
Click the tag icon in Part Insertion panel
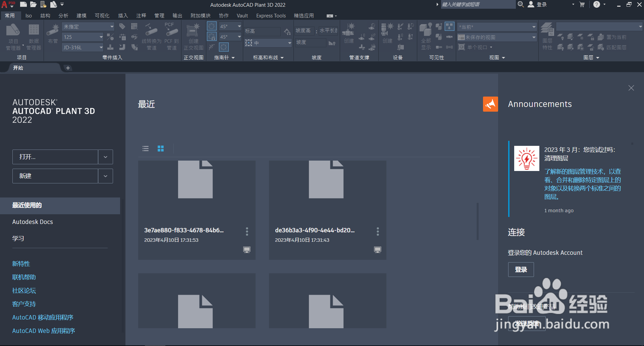(x=122, y=26)
